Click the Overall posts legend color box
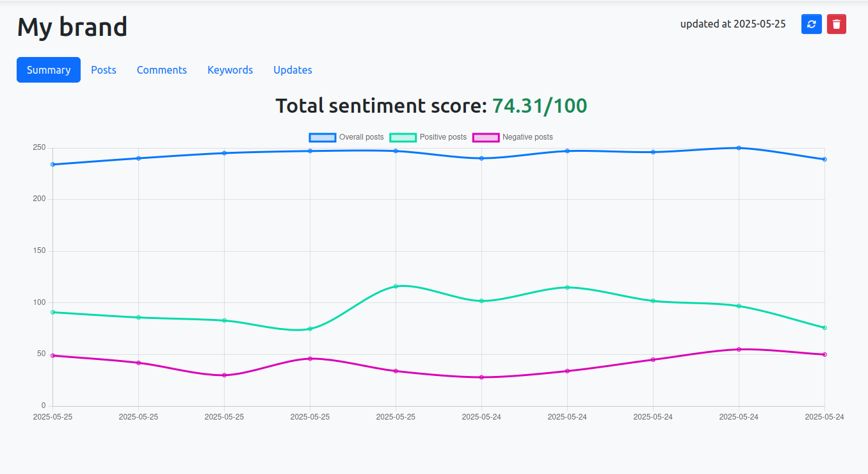Image resolution: width=868 pixels, height=474 pixels. (321, 137)
